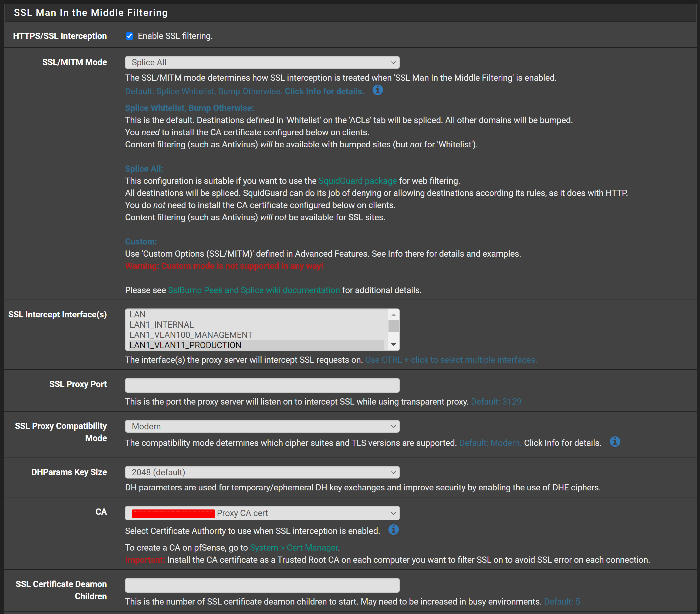Click the SSL Proxy Port input field
This screenshot has height=614, width=700.
tap(262, 385)
